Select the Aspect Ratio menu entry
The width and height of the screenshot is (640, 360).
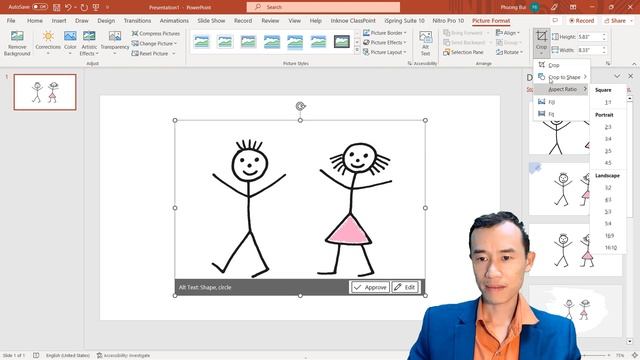(561, 89)
